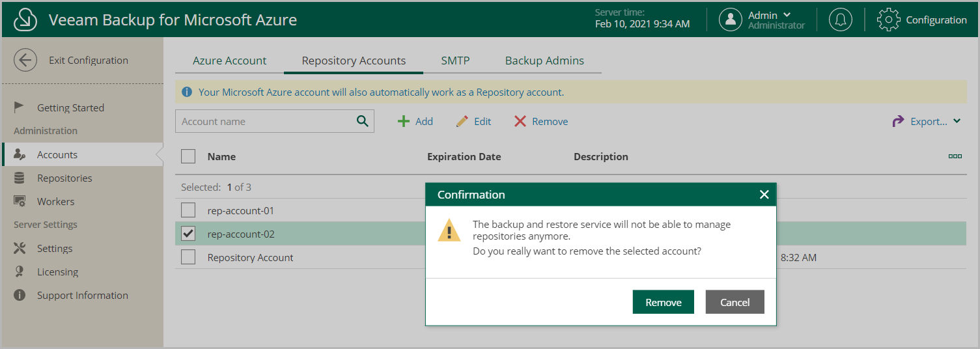Sort by the Expiration Date column header
The width and height of the screenshot is (980, 349).
[x=464, y=156]
